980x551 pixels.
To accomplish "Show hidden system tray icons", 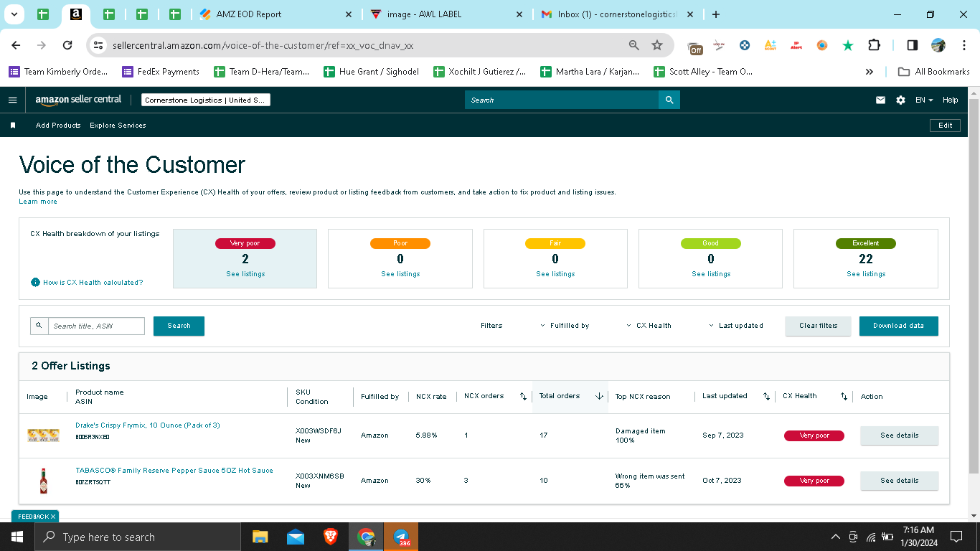I will click(835, 537).
